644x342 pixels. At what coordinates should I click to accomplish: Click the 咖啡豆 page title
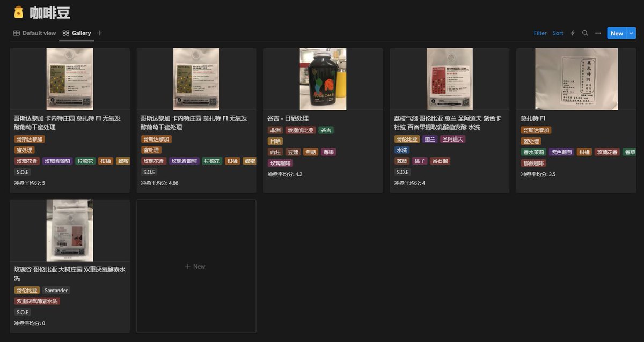[49, 13]
